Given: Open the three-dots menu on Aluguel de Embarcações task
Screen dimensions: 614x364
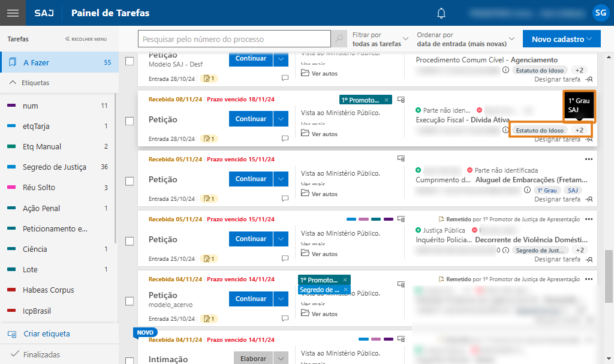Looking at the screenshot, I should pyautogui.click(x=588, y=159).
